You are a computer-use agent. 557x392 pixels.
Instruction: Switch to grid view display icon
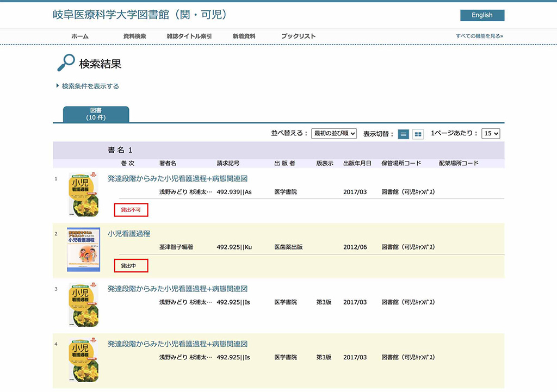(x=418, y=134)
